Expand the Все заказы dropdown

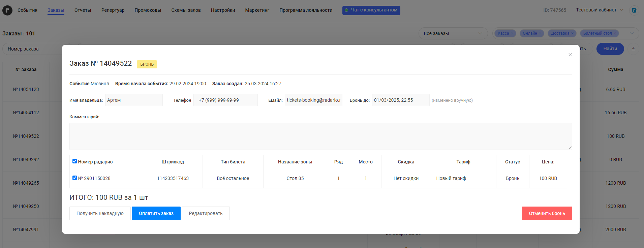click(453, 33)
